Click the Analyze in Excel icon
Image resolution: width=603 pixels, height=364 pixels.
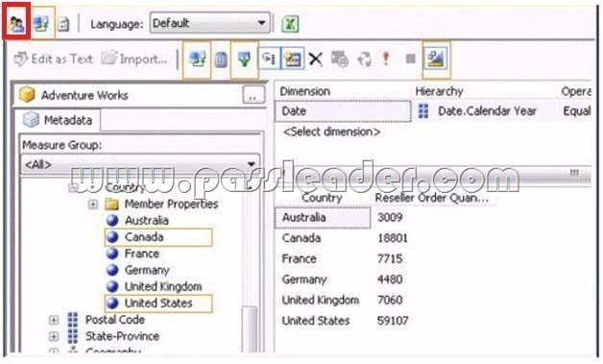coord(290,24)
